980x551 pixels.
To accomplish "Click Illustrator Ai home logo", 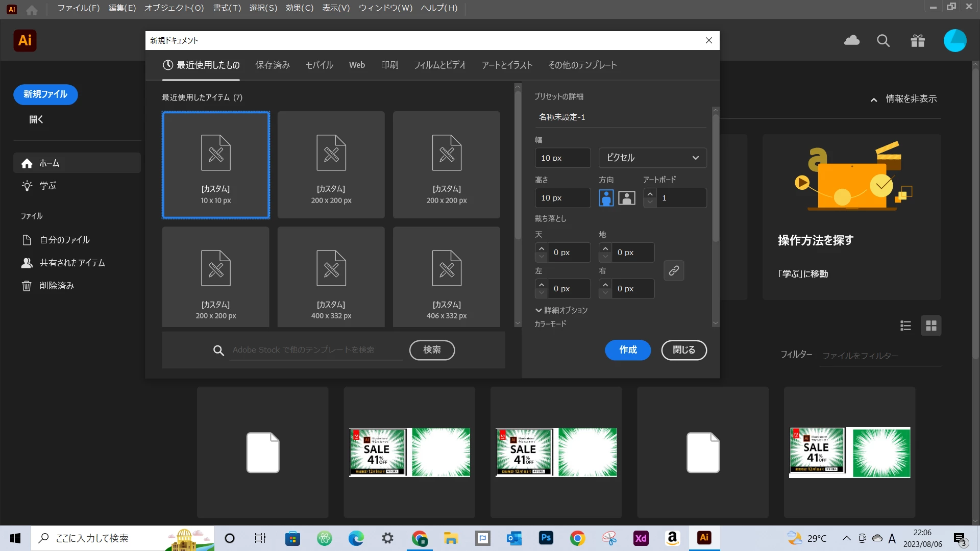I will (x=25, y=41).
